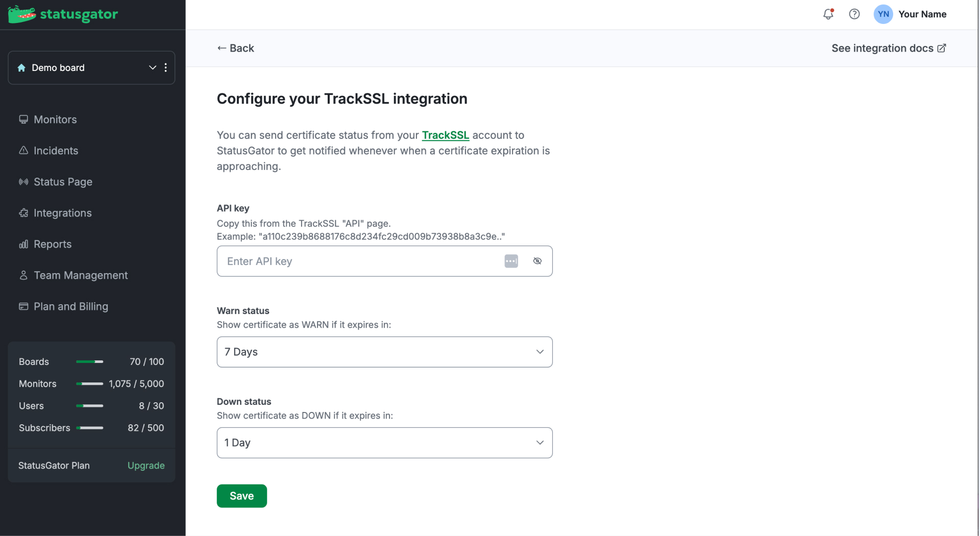The width and height of the screenshot is (980, 536).
Task: Follow the TrackSSL hyperlink
Action: click(445, 135)
